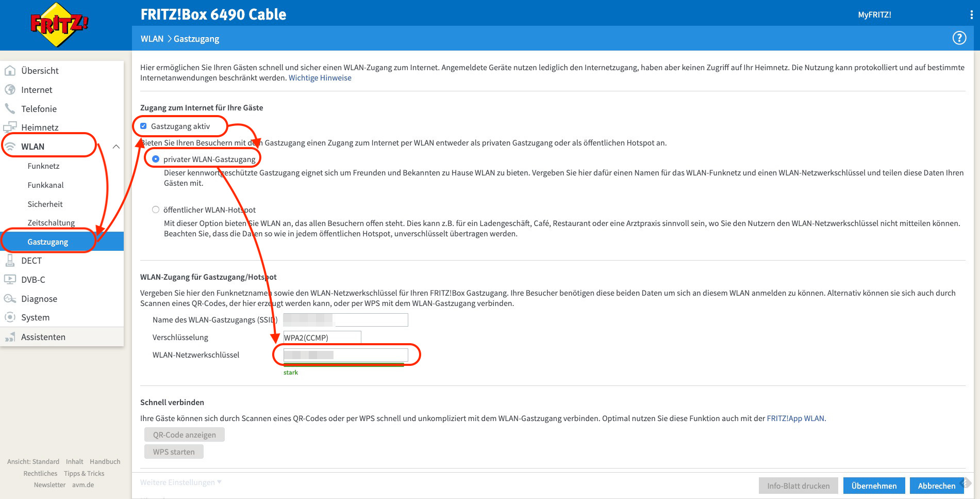Image resolution: width=980 pixels, height=499 pixels.
Task: Go to Funkkanal submenu
Action: [x=45, y=185]
